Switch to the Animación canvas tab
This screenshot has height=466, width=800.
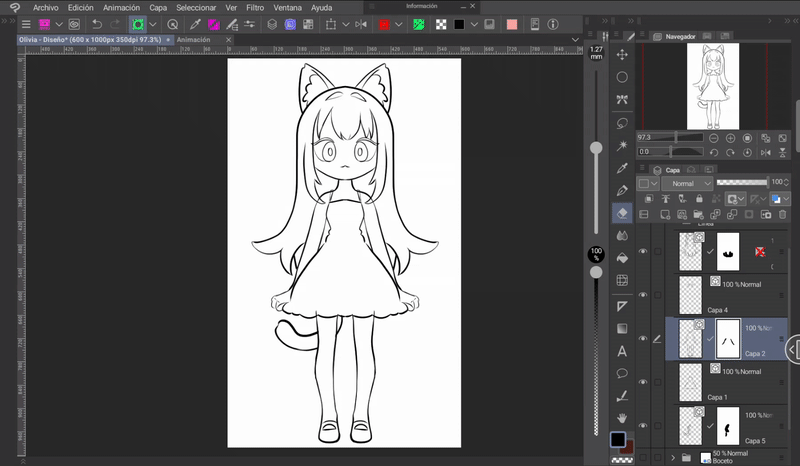[x=193, y=40]
